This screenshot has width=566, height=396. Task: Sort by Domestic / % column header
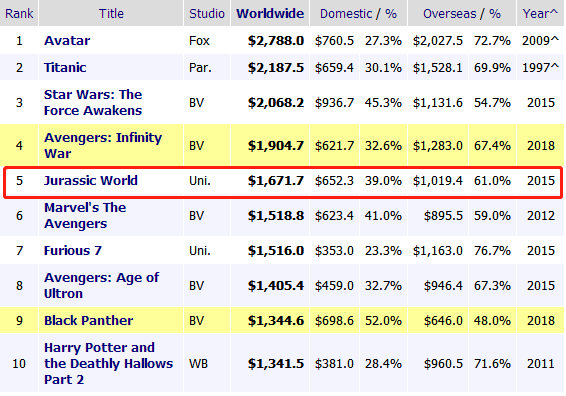click(x=358, y=13)
